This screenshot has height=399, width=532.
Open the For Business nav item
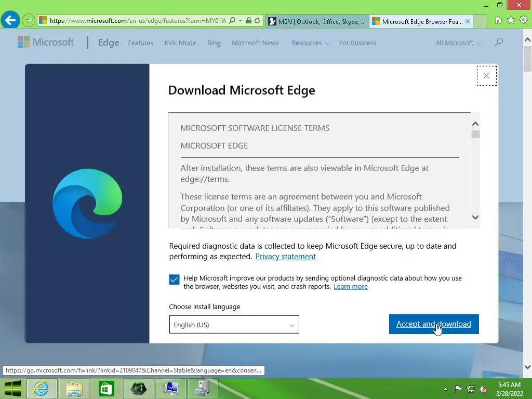(x=357, y=43)
